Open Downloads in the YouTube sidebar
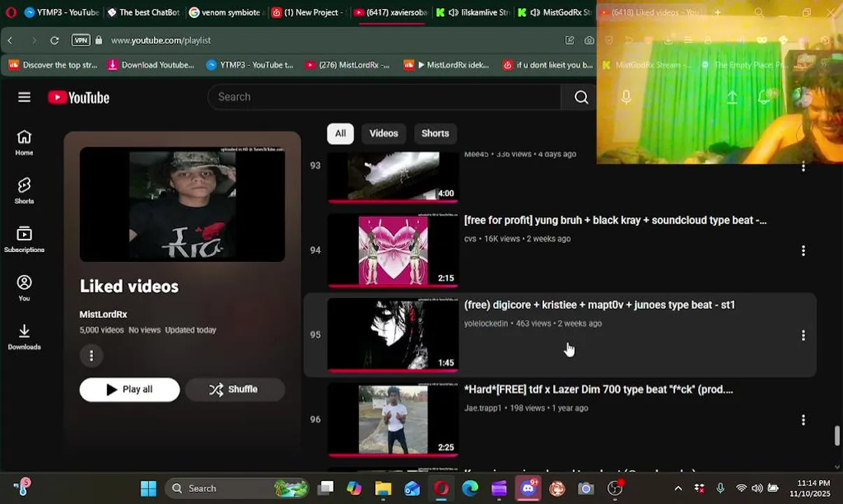This screenshot has height=504, width=843. click(x=25, y=337)
